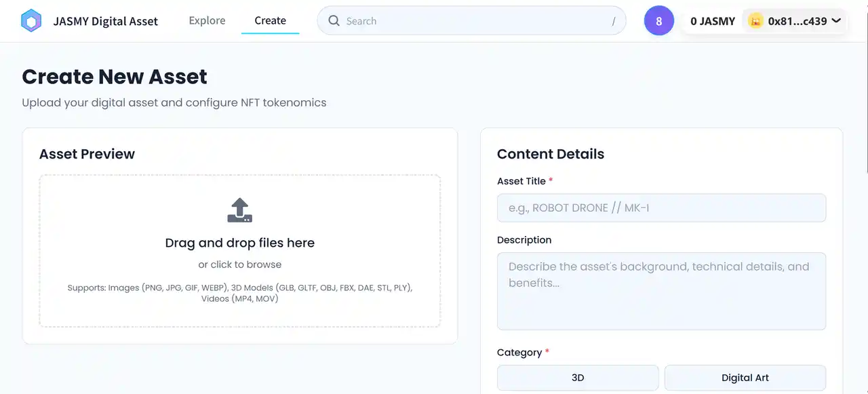
Task: Open the 0x81...c439 wallet address dropdown
Action: pos(797,21)
